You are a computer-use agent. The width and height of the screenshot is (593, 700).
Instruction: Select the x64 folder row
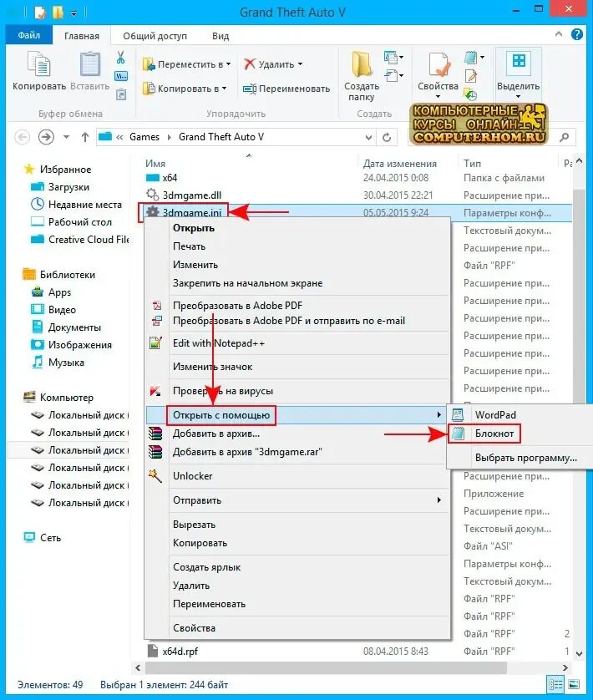357,178
